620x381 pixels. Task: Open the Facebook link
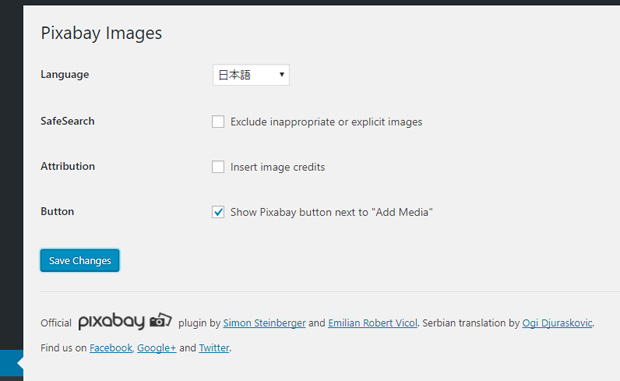click(x=111, y=348)
